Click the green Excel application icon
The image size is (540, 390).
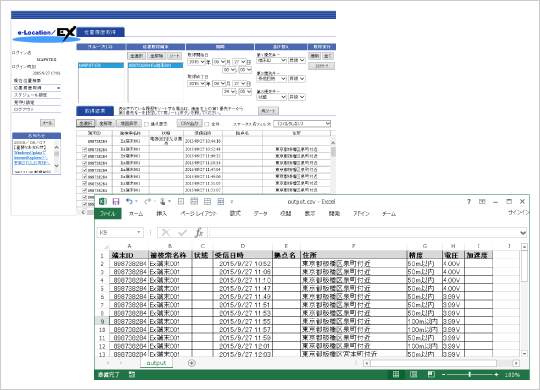pyautogui.click(x=103, y=202)
